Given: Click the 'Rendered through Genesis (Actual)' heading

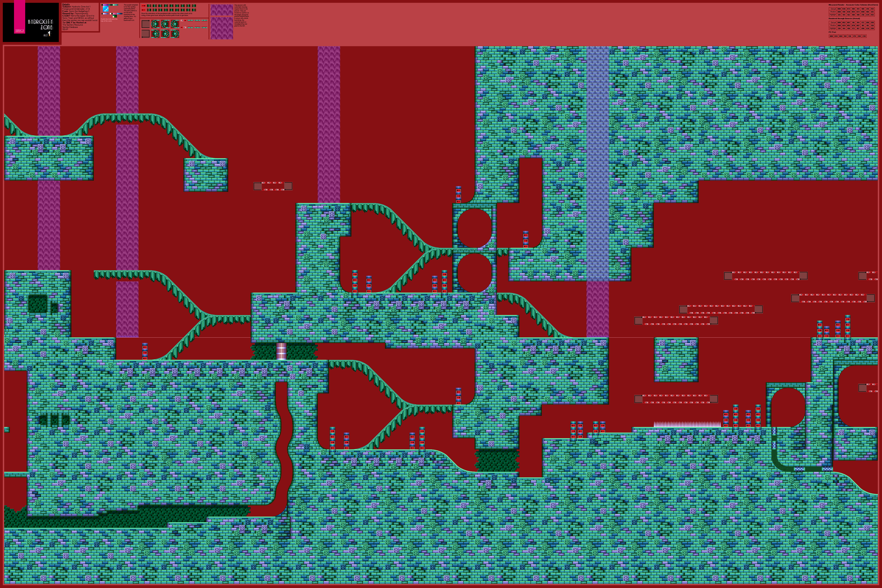Looking at the screenshot, I should click(844, 19).
